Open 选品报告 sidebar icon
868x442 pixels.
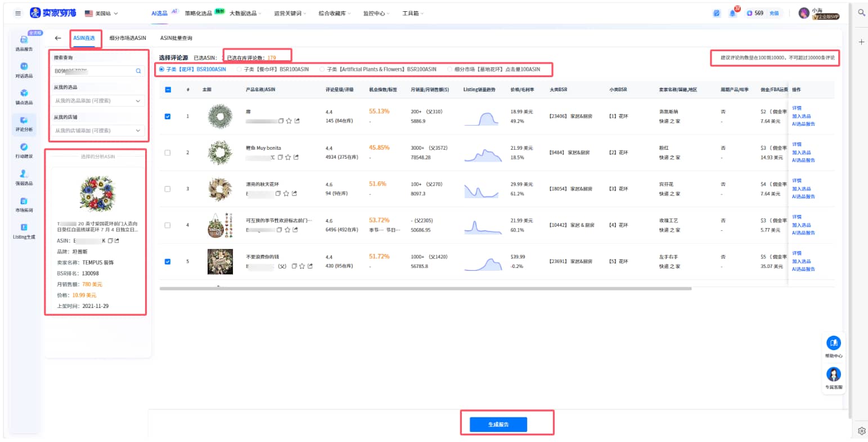[x=24, y=43]
